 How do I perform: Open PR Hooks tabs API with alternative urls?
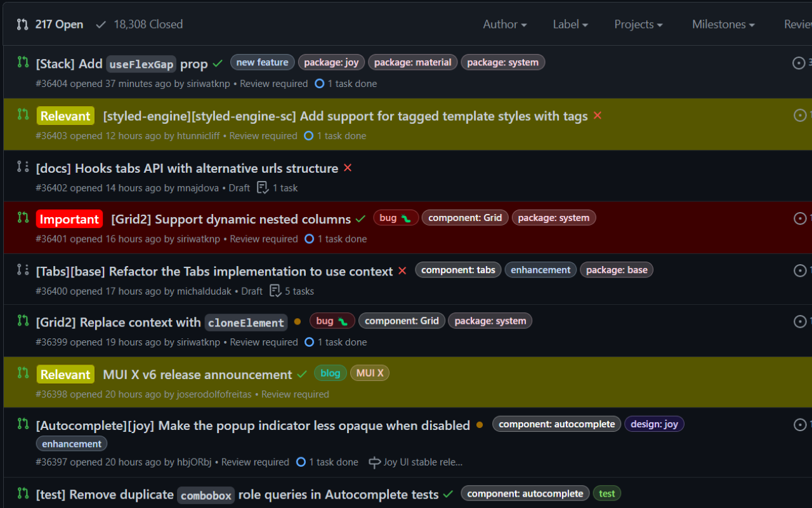(x=187, y=168)
